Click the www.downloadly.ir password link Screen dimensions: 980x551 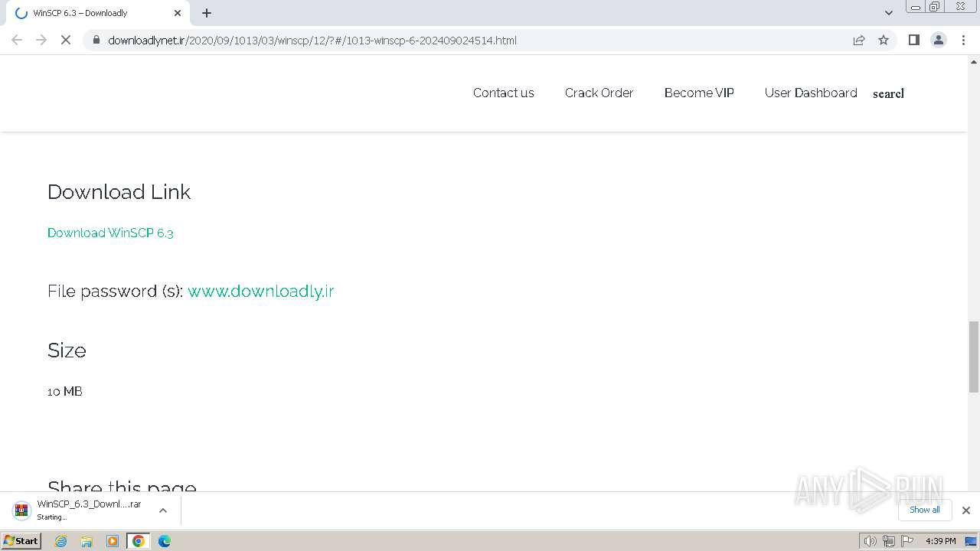[x=261, y=291]
